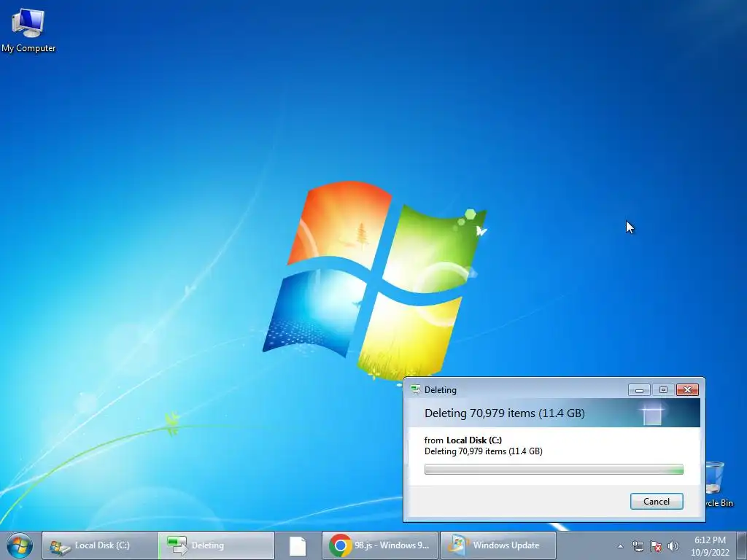Open the Windows Update taskbar window
Viewport: 747px width, 560px height.
point(498,545)
